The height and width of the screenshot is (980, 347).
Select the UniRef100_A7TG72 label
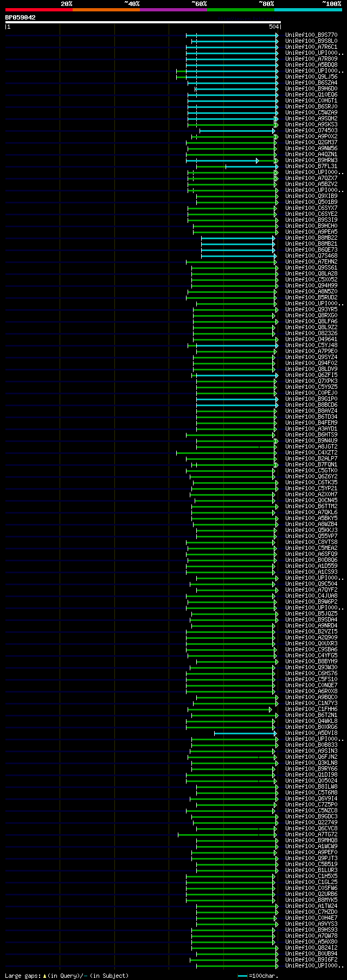(x=312, y=834)
